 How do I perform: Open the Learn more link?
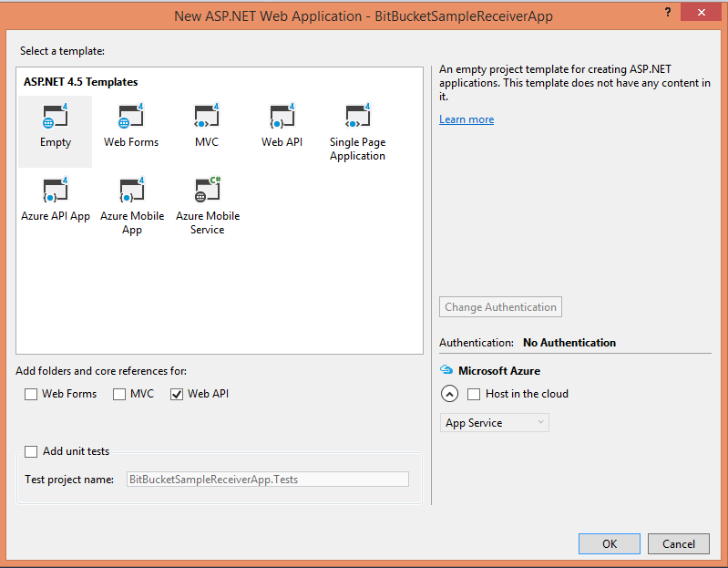467,119
